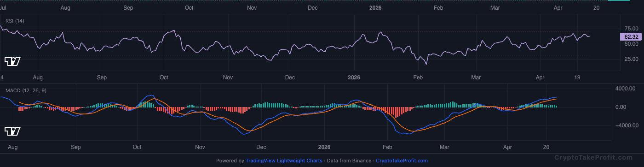The width and height of the screenshot is (644, 167).
Task: Click 'Oct' on the RSI pane time axis
Action: 164,78
